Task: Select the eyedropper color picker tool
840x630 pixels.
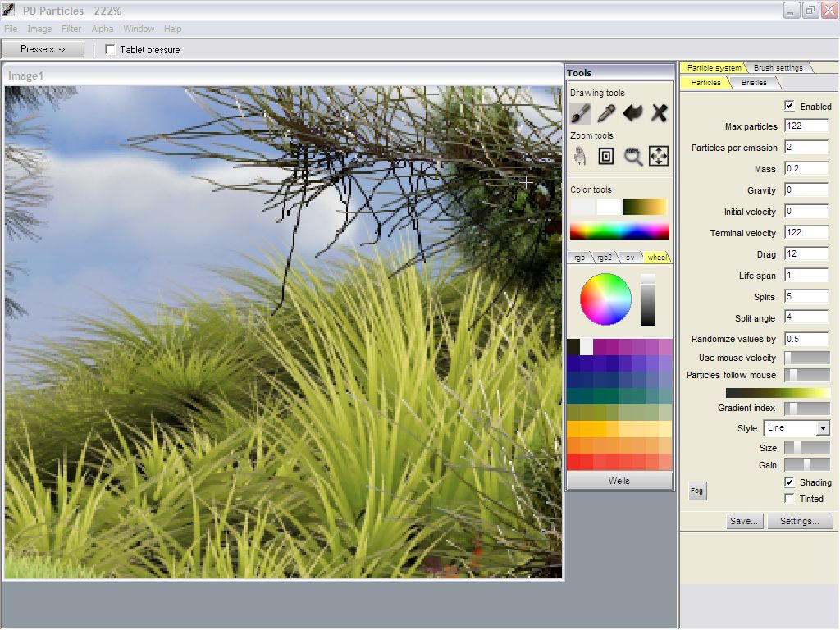Action: point(606,113)
